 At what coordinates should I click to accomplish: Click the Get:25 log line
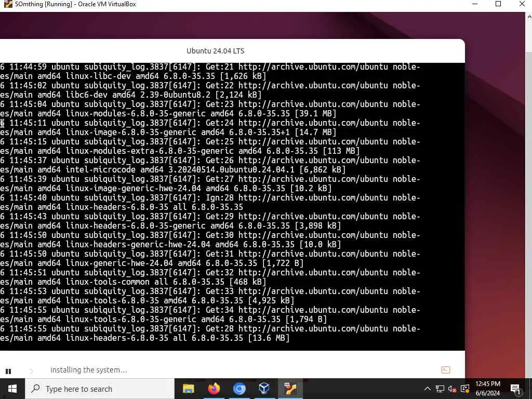[x=210, y=141]
